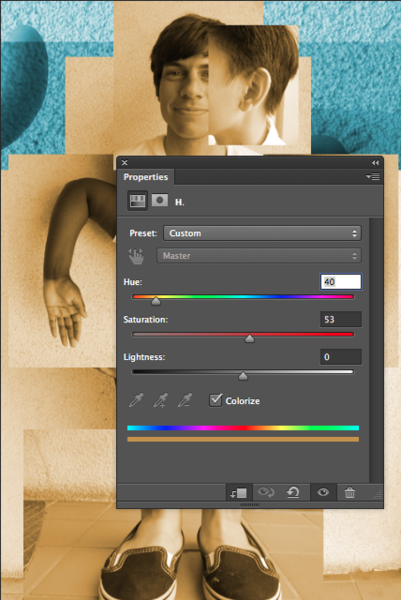
Task: Open the Properties panel flyout menu
Action: coord(373,176)
